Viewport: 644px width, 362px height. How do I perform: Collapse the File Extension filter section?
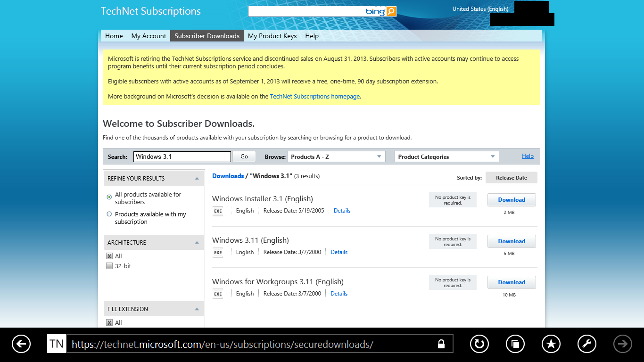click(197, 309)
